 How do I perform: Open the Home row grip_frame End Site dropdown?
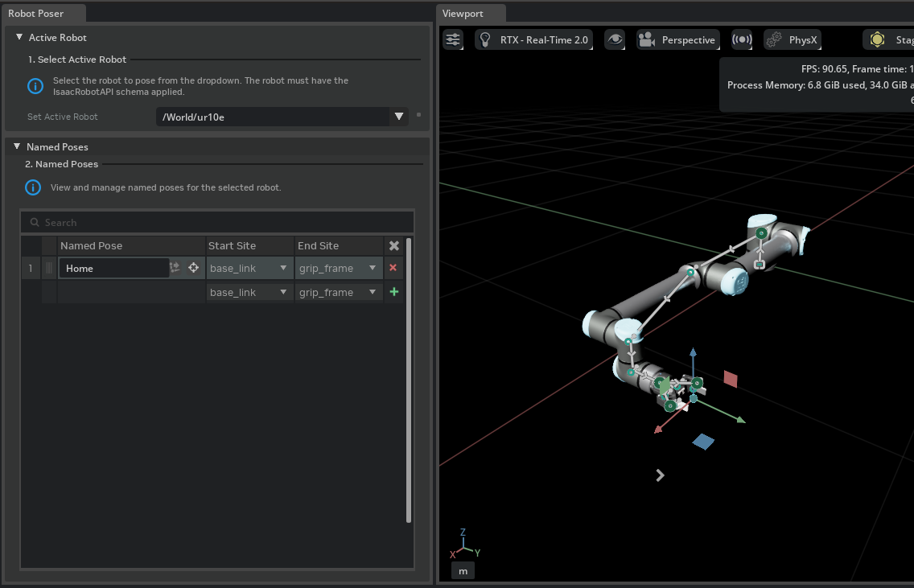(339, 268)
